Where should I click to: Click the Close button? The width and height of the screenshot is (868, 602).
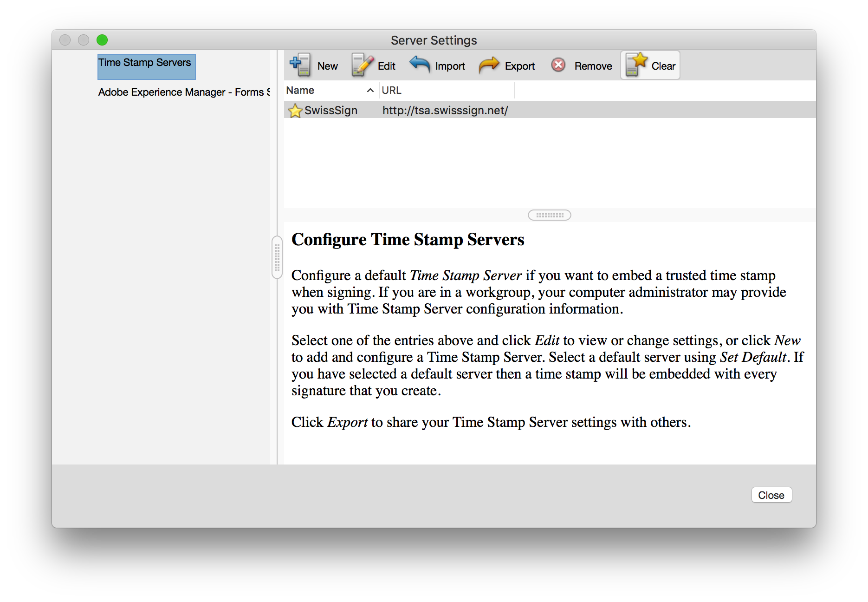771,495
